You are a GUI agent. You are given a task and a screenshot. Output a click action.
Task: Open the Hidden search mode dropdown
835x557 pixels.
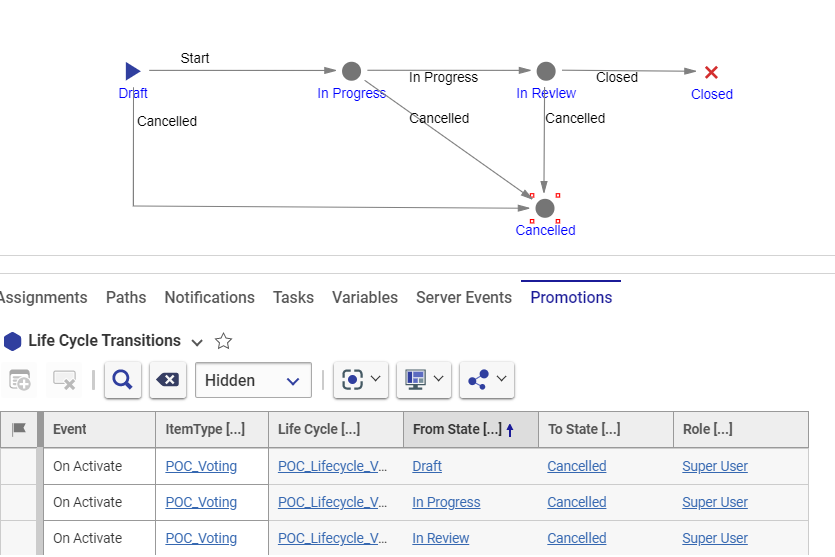pos(253,380)
